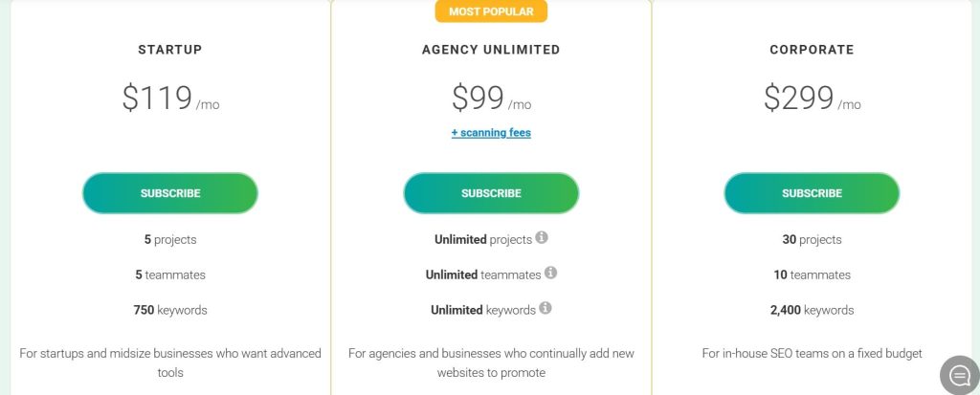Subscribe to the Corporate plan
The image size is (980, 395).
(812, 193)
